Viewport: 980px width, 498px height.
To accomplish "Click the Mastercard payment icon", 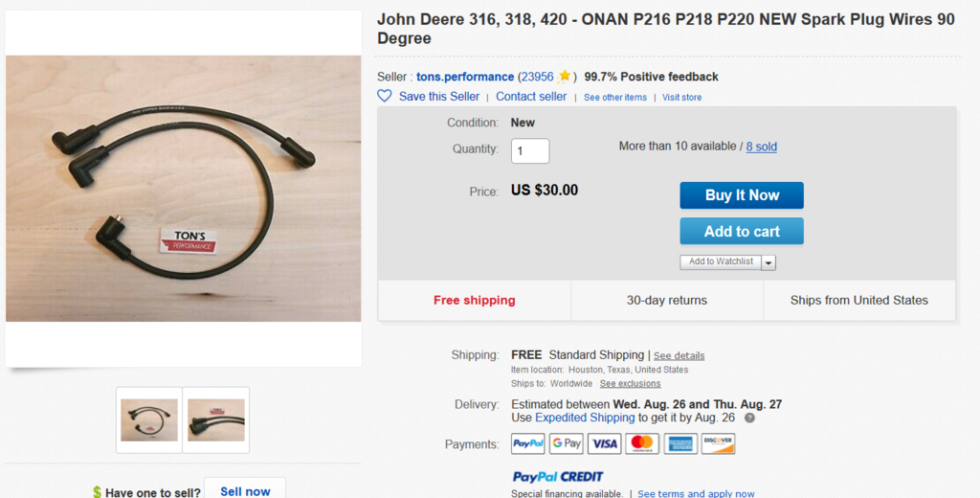I will coord(642,443).
